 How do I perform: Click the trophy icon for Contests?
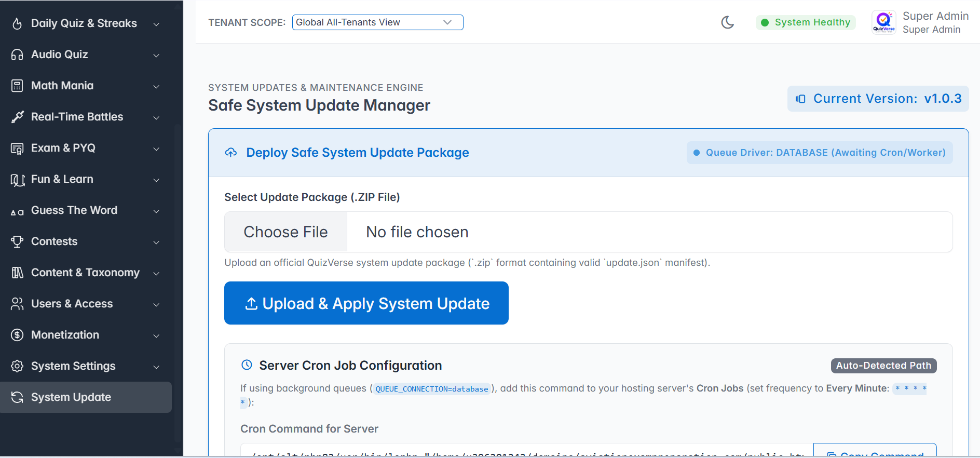point(17,241)
